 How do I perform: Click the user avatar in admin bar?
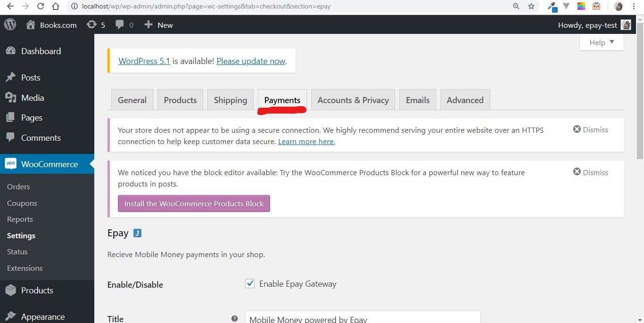626,25
